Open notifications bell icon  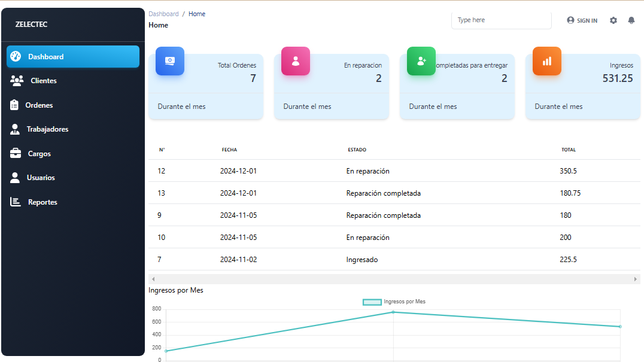[631, 20]
